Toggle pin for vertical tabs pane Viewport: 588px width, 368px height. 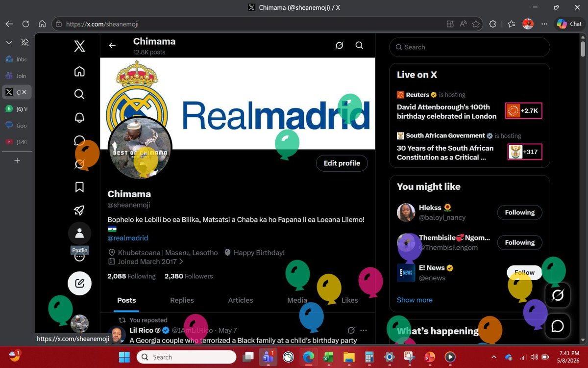[25, 43]
